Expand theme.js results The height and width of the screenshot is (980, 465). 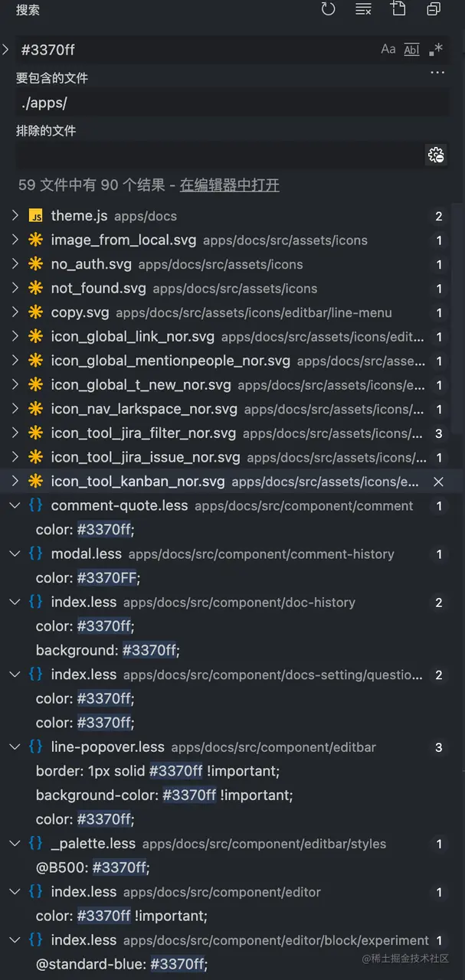tap(15, 216)
